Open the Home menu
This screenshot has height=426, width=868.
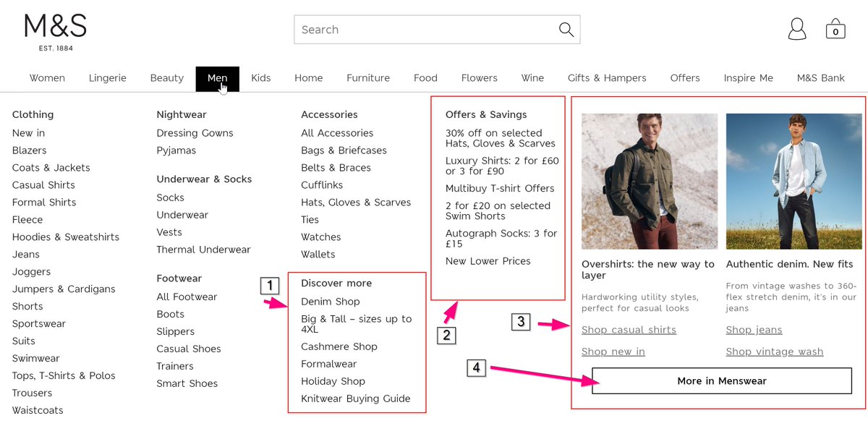click(309, 78)
